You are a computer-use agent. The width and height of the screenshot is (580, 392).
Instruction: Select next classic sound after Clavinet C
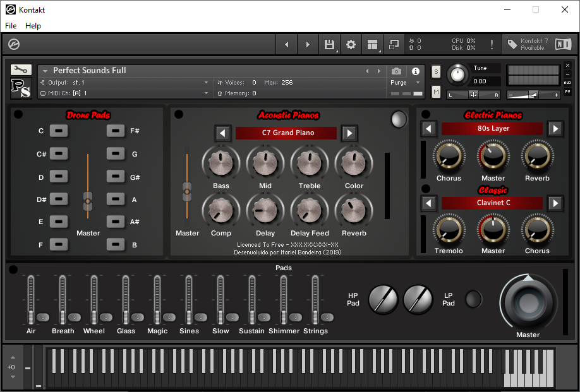point(555,203)
